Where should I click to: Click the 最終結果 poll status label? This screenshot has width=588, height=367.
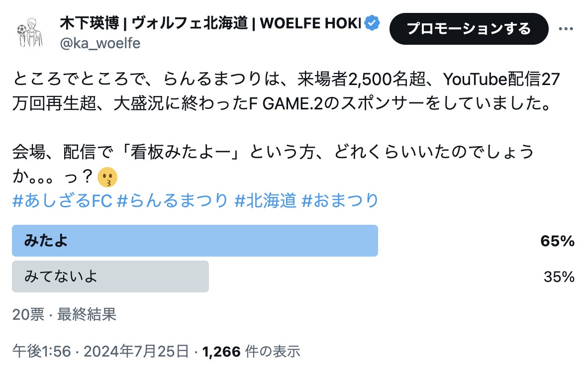coord(87,314)
